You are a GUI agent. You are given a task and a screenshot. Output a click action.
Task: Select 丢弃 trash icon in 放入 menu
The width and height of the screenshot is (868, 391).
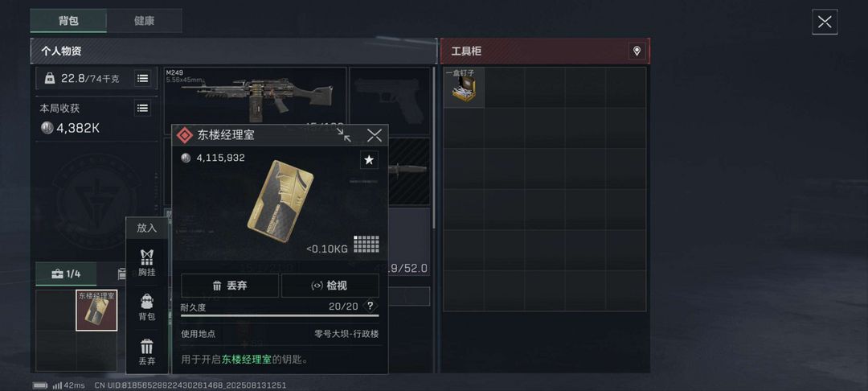point(147,352)
